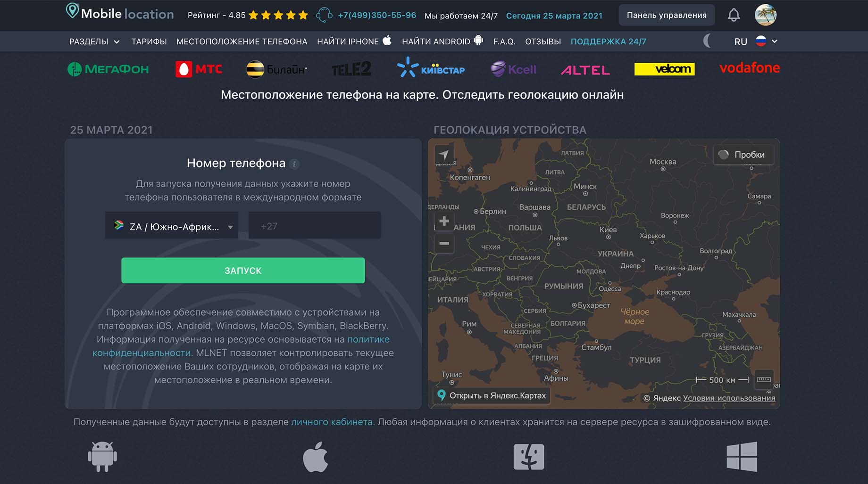Focus the +27 phone number field
This screenshot has height=484, width=868.
[315, 226]
